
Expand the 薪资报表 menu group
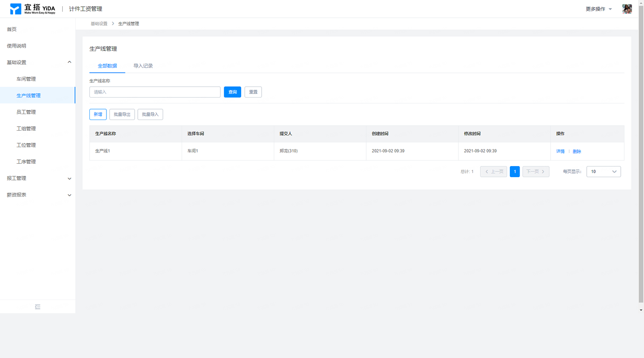coord(38,195)
